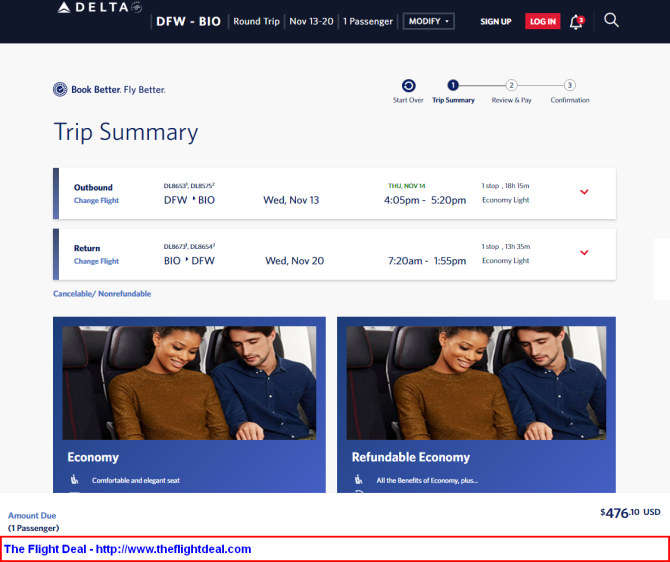Viewport: 670px width, 562px height.
Task: Click Change Flight under Return
Action: 96,261
